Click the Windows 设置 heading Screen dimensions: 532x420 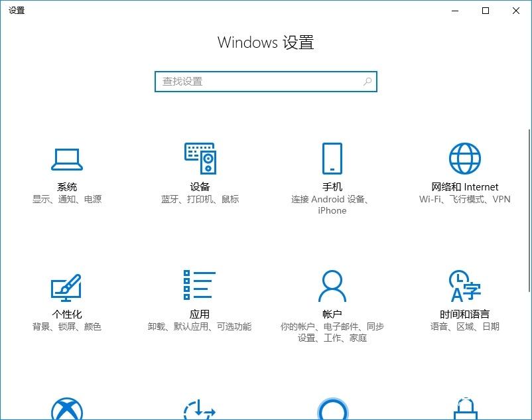pos(265,42)
